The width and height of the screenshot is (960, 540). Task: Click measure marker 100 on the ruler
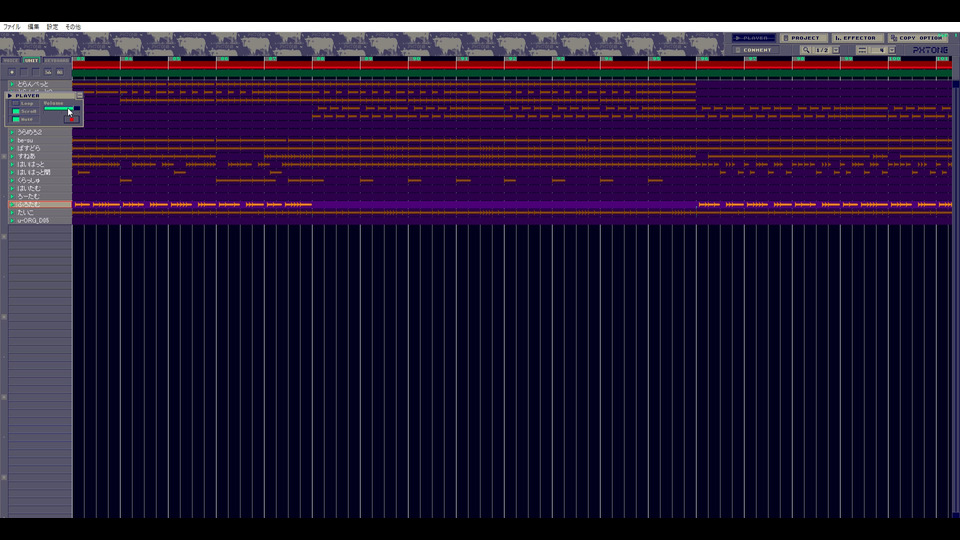point(895,59)
